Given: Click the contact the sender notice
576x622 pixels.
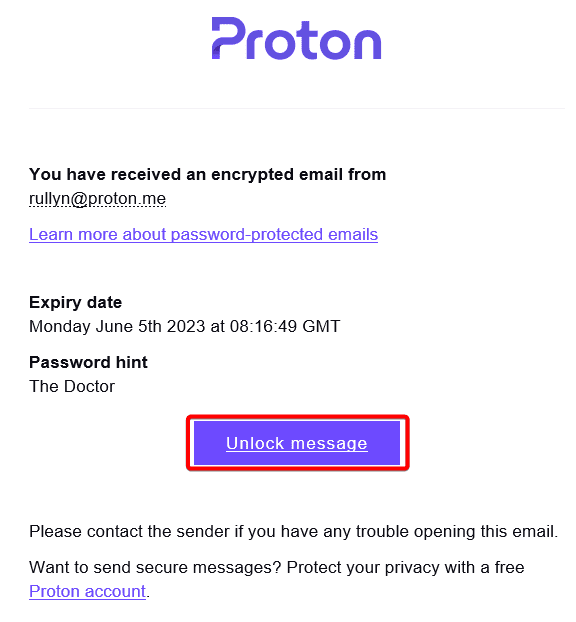Looking at the screenshot, I should [x=294, y=531].
